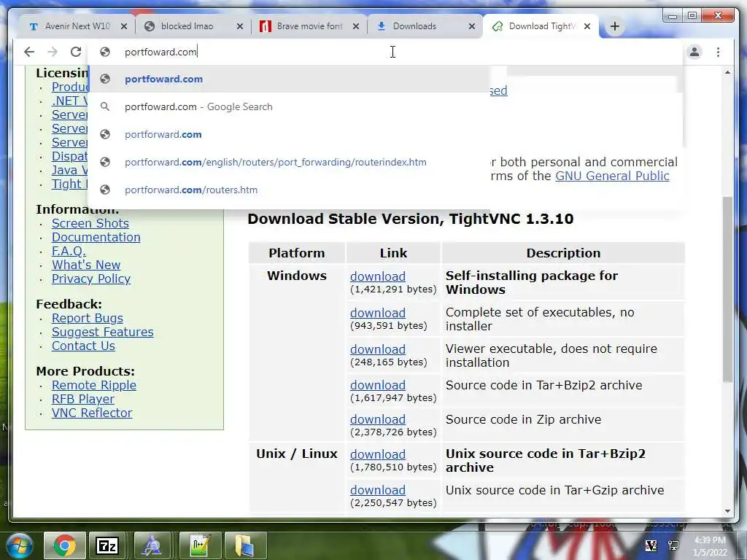Download source code in Tar+Bzip2 (1,617,947 bytes)
The width and height of the screenshot is (747, 560).
[x=378, y=385]
